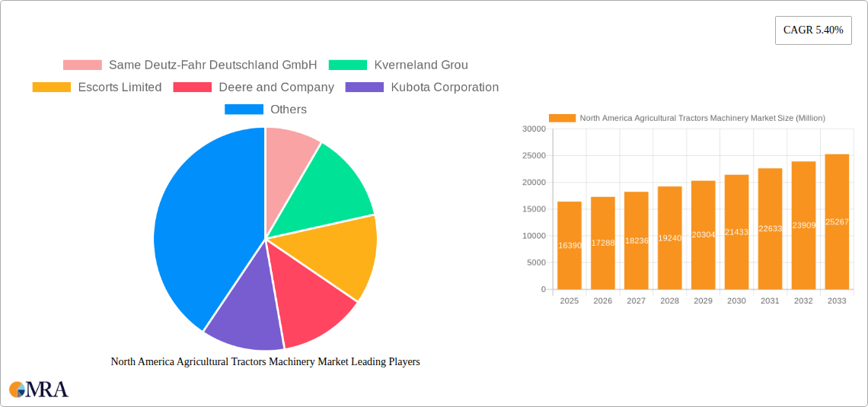Screen dimensions: 868x407
Task: Select the 2029 bar labeled 20304
Action: point(703,235)
